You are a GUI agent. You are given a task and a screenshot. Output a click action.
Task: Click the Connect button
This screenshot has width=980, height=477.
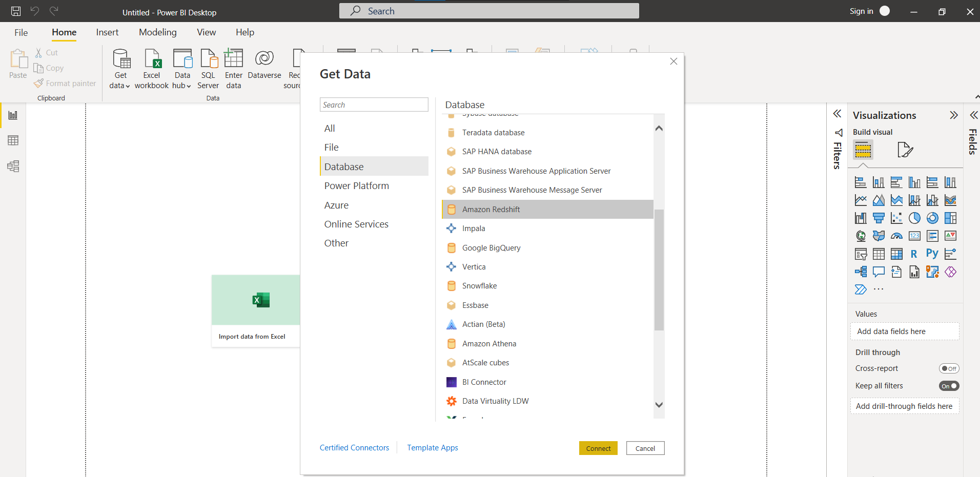[x=598, y=448]
